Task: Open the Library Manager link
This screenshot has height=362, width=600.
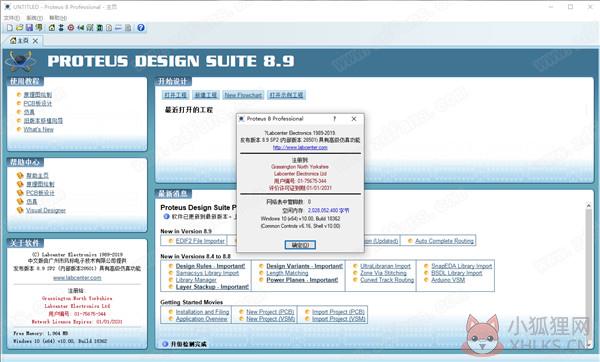Action: [196, 280]
